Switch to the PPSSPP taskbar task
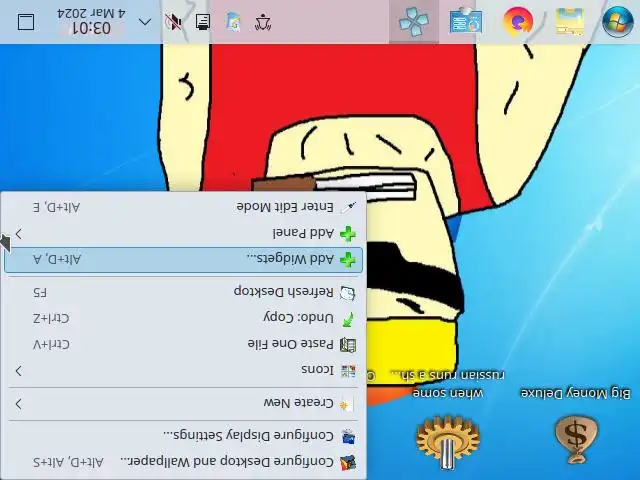640x480 pixels. [414, 22]
